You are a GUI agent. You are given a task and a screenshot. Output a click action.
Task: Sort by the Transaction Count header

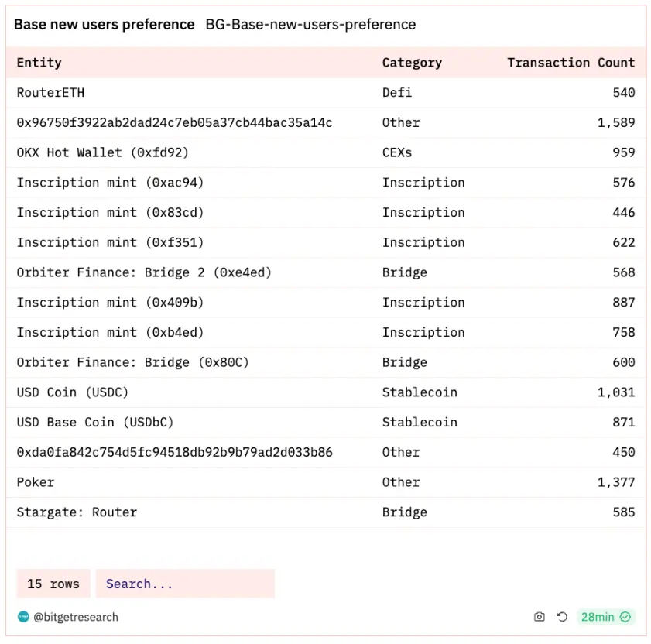click(570, 63)
